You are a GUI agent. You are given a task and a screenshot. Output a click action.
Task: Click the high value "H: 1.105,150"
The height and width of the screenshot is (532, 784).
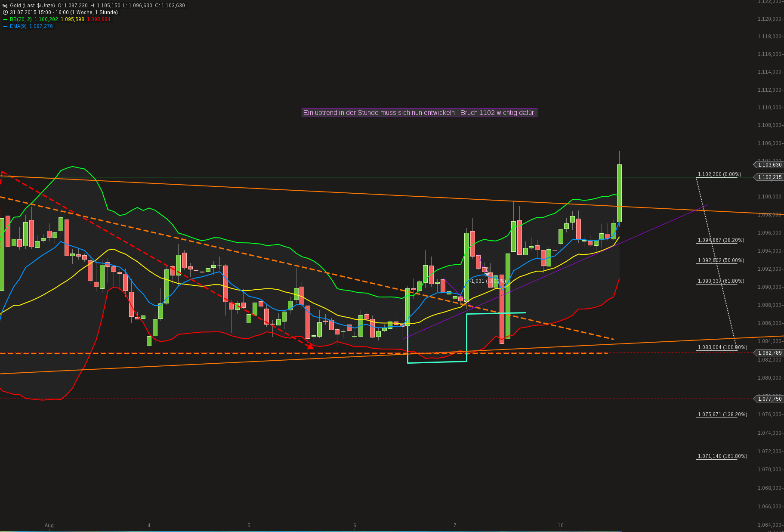pyautogui.click(x=105, y=6)
